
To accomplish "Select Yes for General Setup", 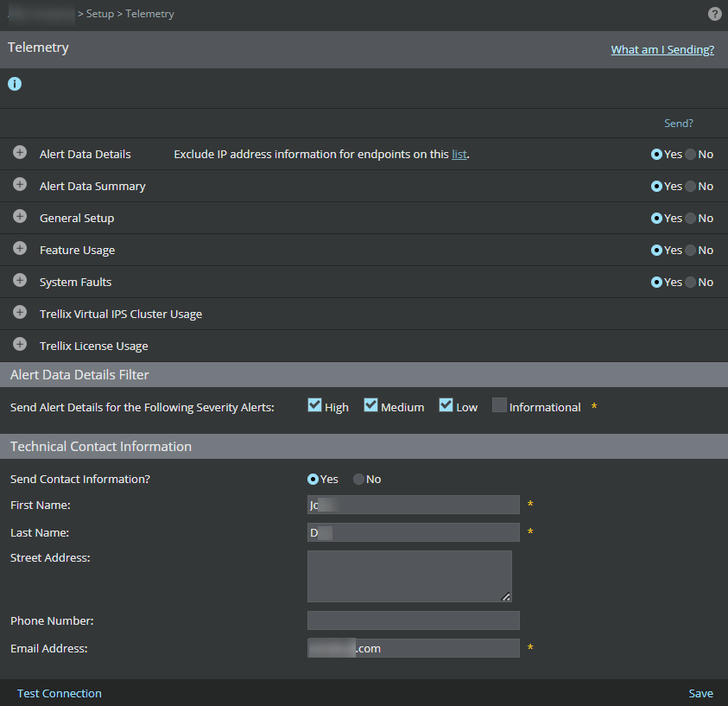I will pyautogui.click(x=656, y=219).
